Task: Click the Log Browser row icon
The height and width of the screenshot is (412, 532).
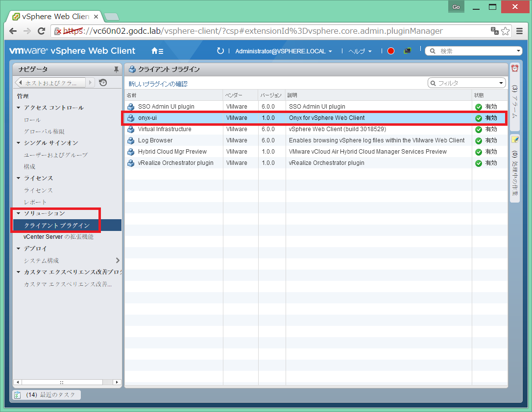Action: coord(131,140)
